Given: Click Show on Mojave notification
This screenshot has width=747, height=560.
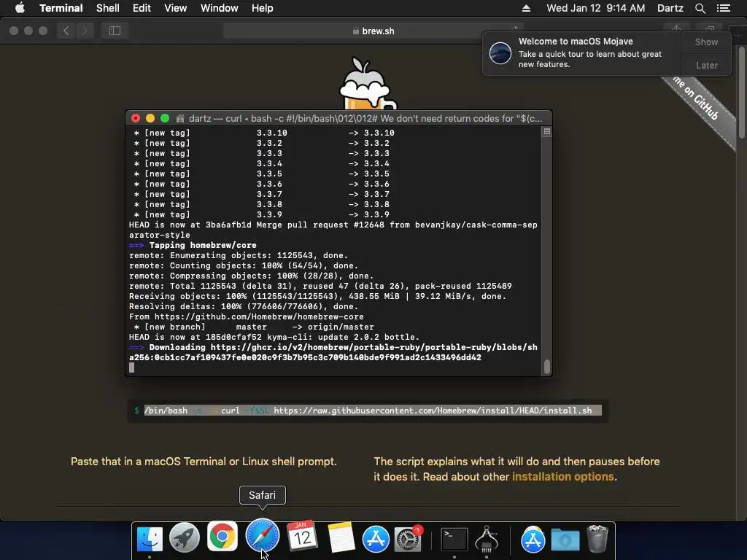Looking at the screenshot, I should tap(706, 42).
